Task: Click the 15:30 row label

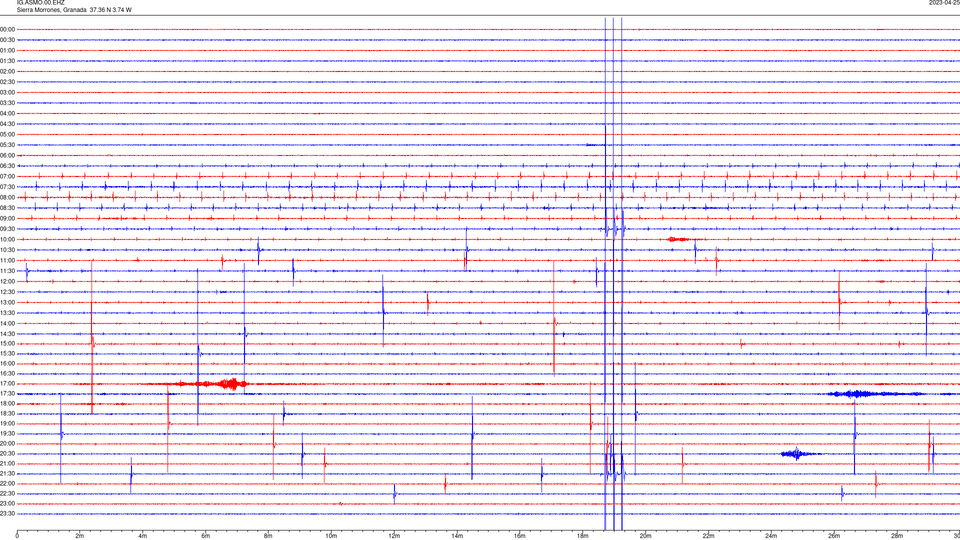Action: 7,353
